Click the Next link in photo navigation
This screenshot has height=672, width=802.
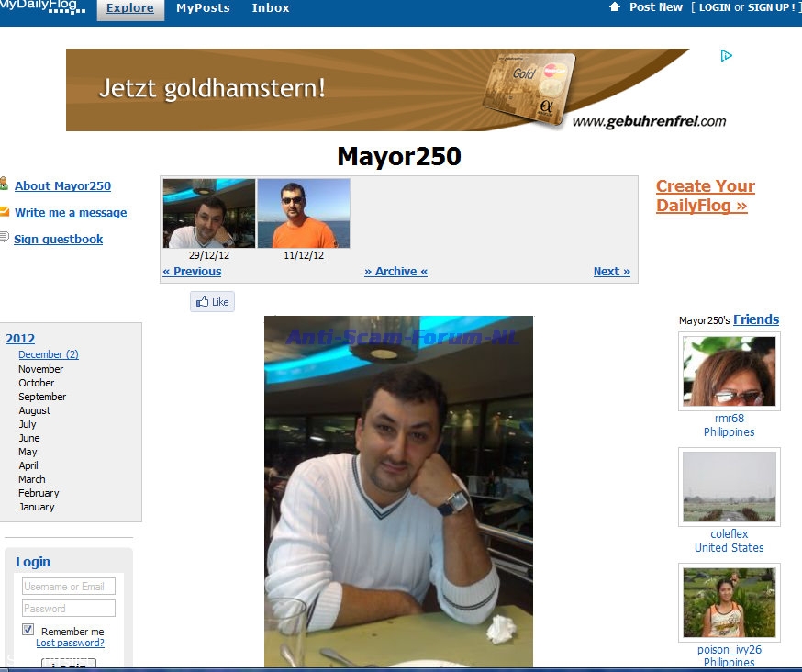point(611,272)
